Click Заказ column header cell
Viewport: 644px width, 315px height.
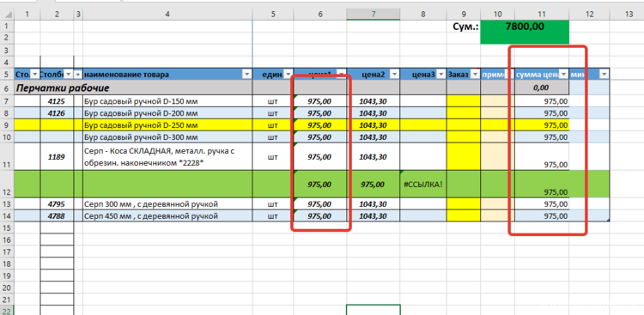point(464,75)
